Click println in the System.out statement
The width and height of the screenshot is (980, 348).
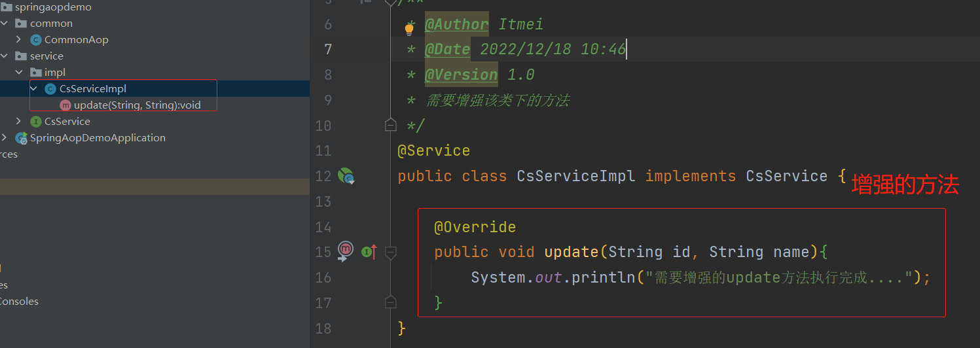(603, 277)
